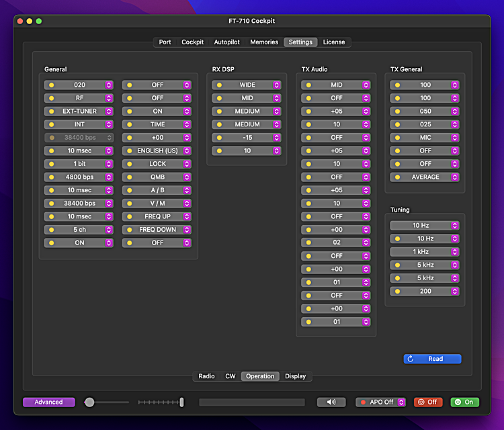Change the 025 value in TX General
This screenshot has height=430, width=504.
pos(425,124)
